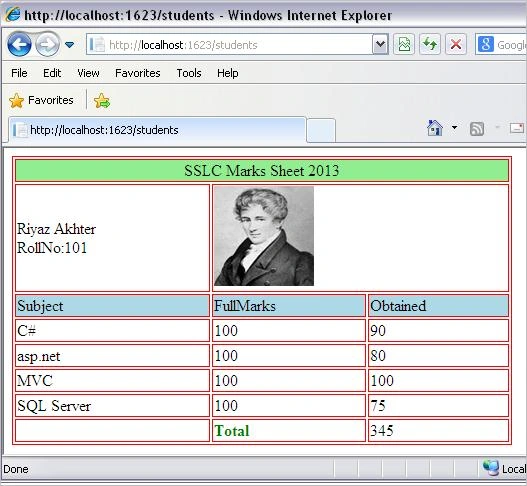Open a new blank tab
This screenshot has width=527, height=486.
click(x=321, y=130)
